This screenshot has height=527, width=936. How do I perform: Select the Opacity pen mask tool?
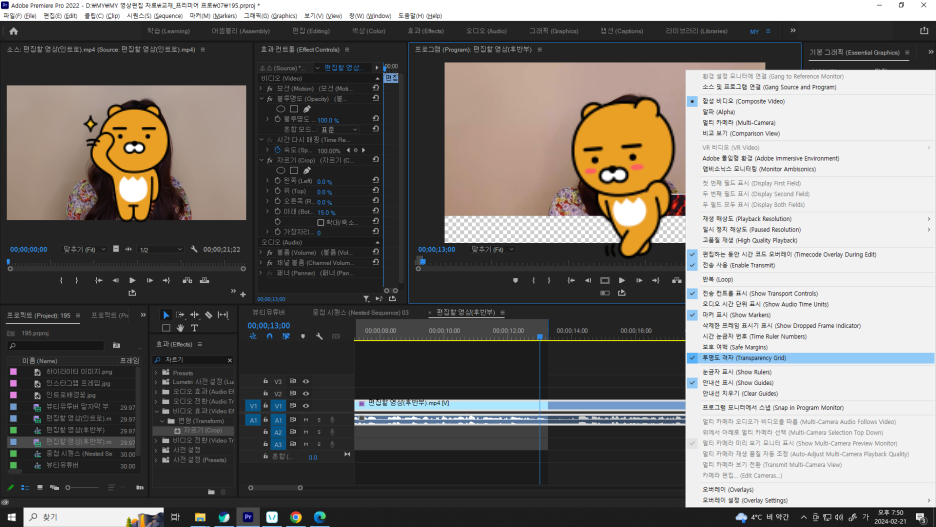pyautogui.click(x=307, y=109)
